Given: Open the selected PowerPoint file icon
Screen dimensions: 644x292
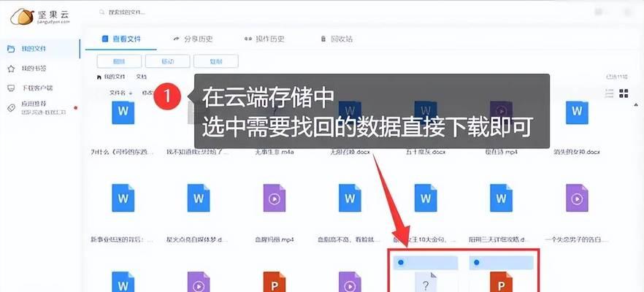Looking at the screenshot, I should 501,282.
